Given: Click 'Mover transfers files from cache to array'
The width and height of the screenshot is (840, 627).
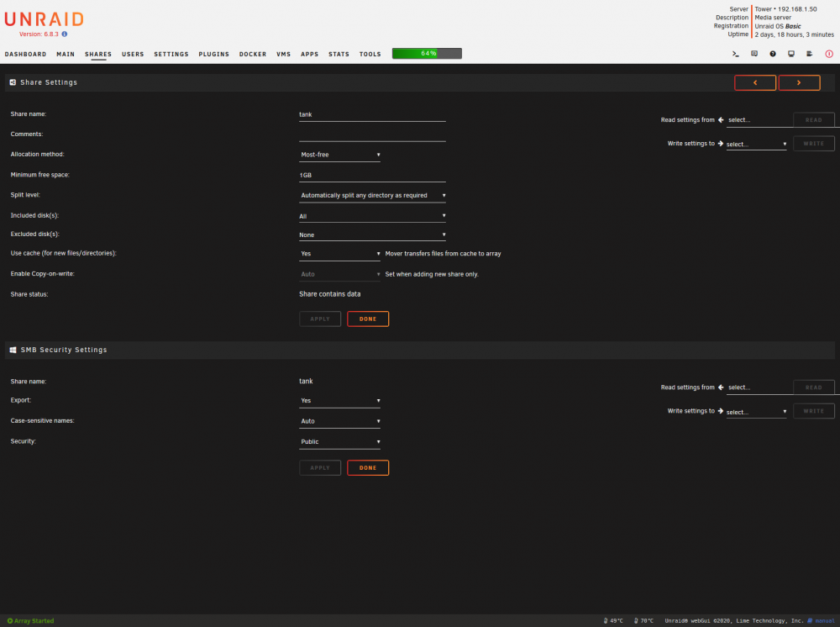Looking at the screenshot, I should click(x=443, y=254).
